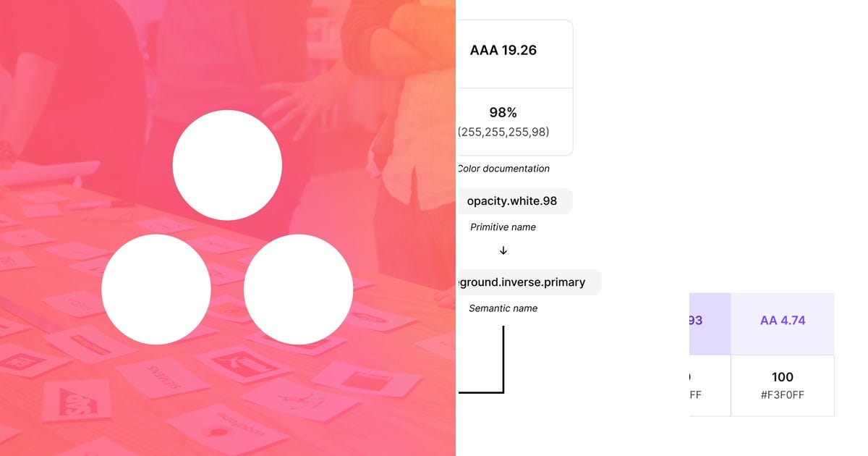Select the AAA 19.26 contrast badge

coord(504,50)
